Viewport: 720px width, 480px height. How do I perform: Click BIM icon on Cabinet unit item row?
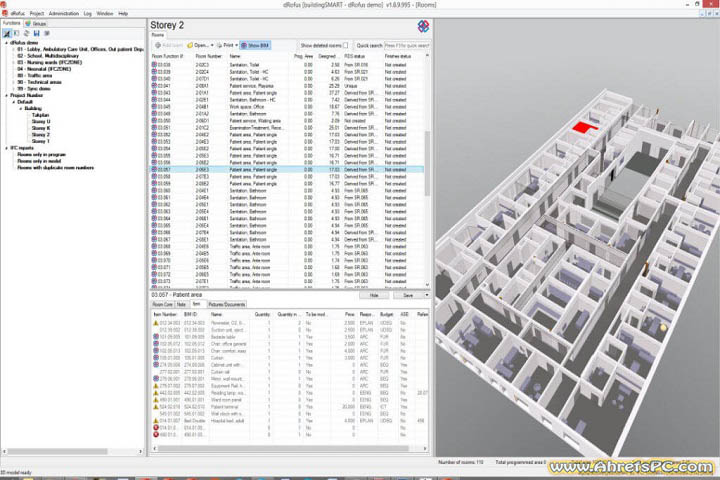[156, 365]
